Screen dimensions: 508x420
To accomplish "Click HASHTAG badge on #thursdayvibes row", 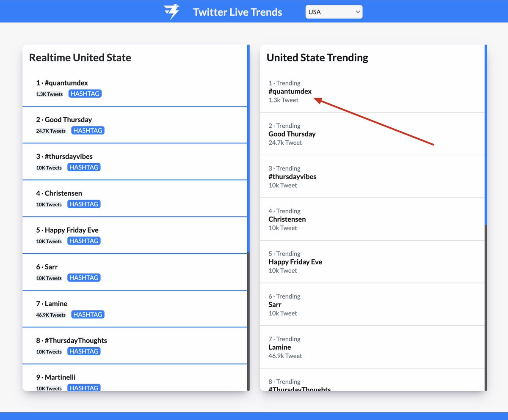I will (84, 167).
